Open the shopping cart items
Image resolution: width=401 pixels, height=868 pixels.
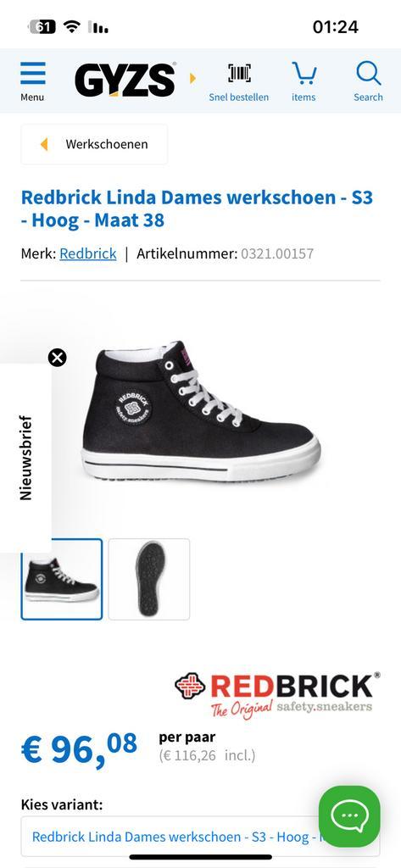coord(304,82)
